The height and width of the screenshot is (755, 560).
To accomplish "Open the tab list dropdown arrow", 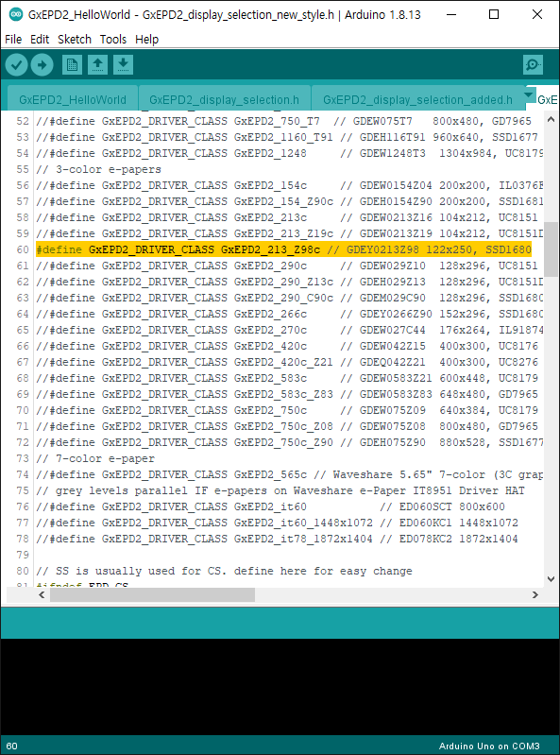I will coord(529,94).
